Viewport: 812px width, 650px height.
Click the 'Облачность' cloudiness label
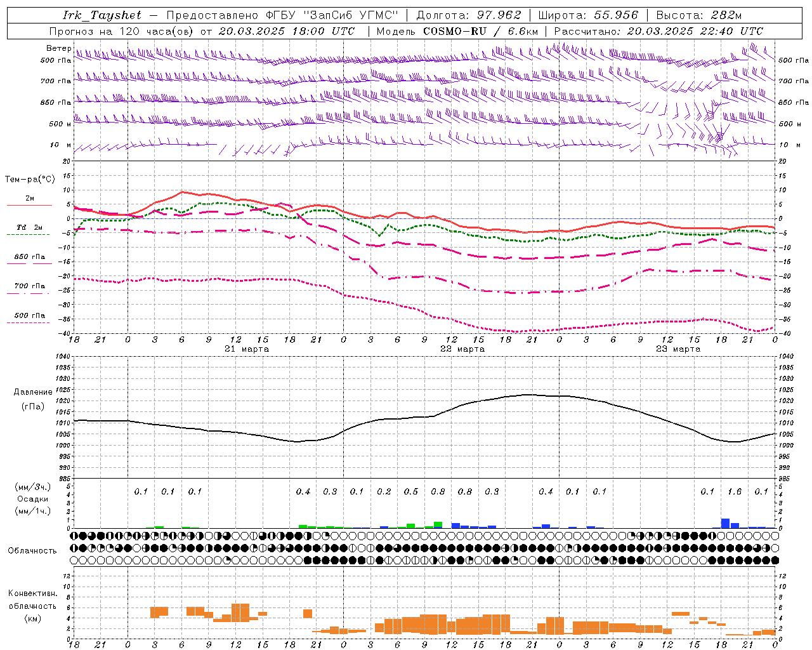pos(32,551)
